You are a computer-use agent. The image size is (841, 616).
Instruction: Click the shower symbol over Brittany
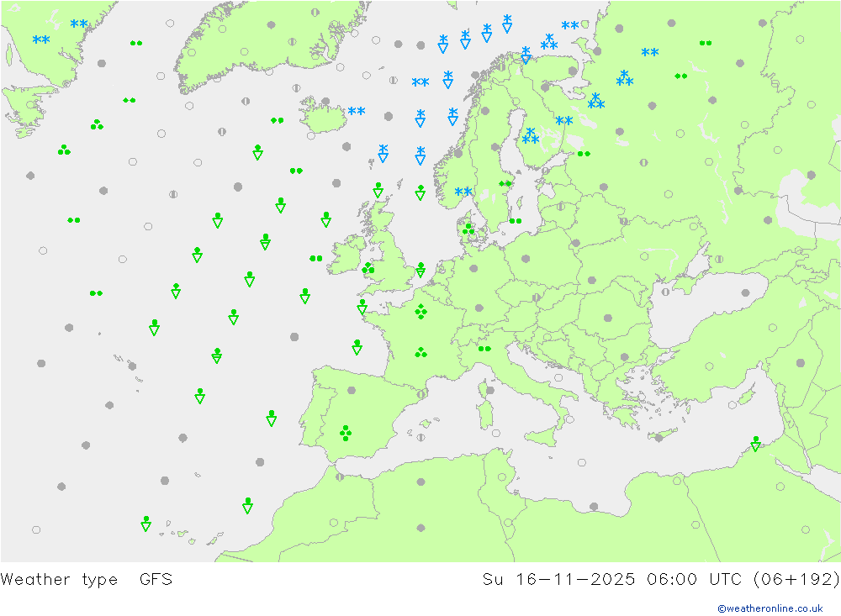click(362, 307)
